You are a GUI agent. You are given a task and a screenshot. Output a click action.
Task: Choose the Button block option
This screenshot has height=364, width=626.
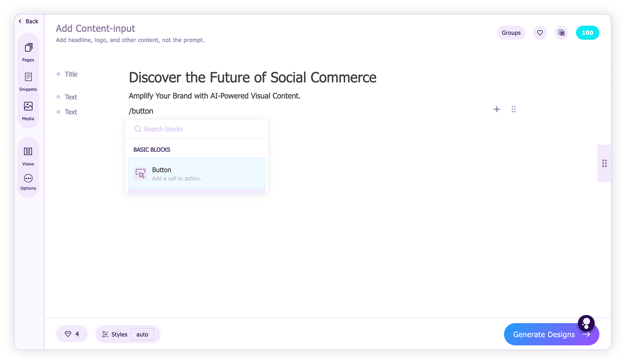197,174
